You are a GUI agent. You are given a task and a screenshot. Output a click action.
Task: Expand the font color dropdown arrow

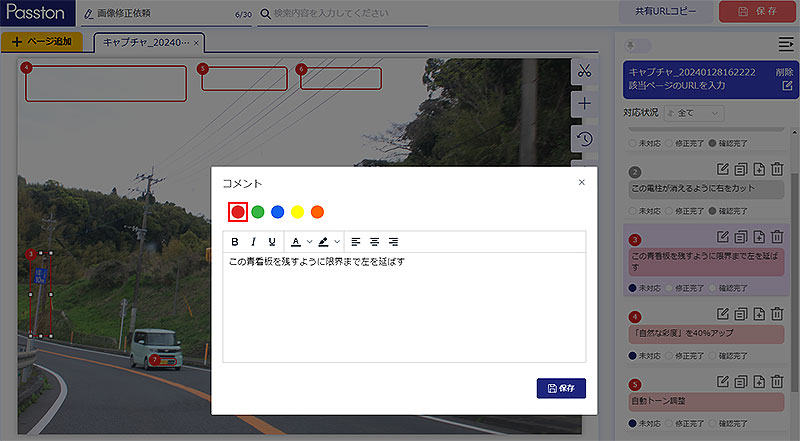click(x=309, y=242)
